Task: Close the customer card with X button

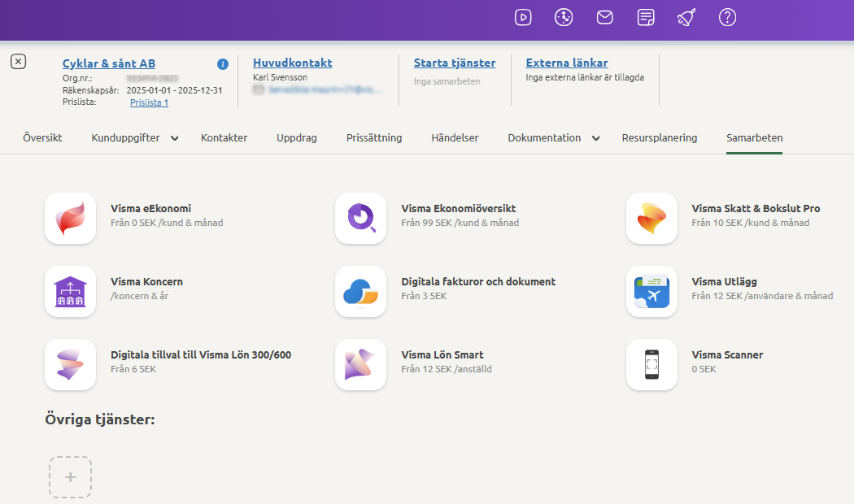Action: point(18,62)
